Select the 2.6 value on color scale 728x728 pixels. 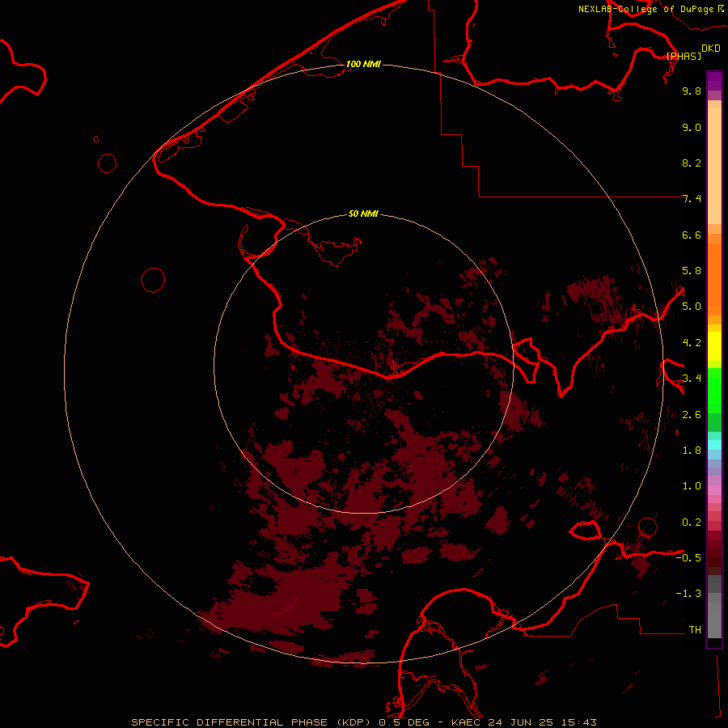pyautogui.click(x=692, y=415)
